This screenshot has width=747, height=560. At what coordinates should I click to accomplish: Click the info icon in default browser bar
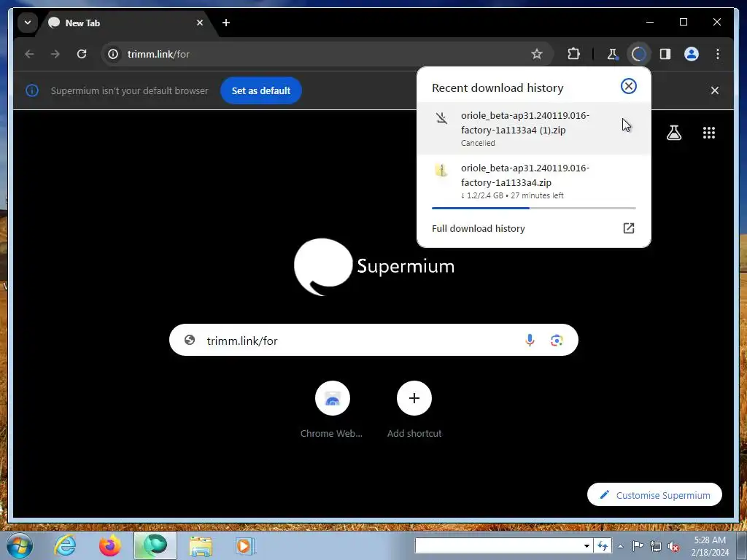pyautogui.click(x=32, y=90)
